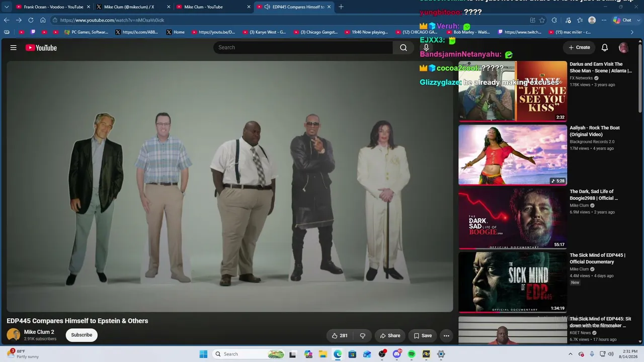The height and width of the screenshot is (362, 644).
Task: Open the YouTube guide hamburger menu
Action: pyautogui.click(x=14, y=48)
